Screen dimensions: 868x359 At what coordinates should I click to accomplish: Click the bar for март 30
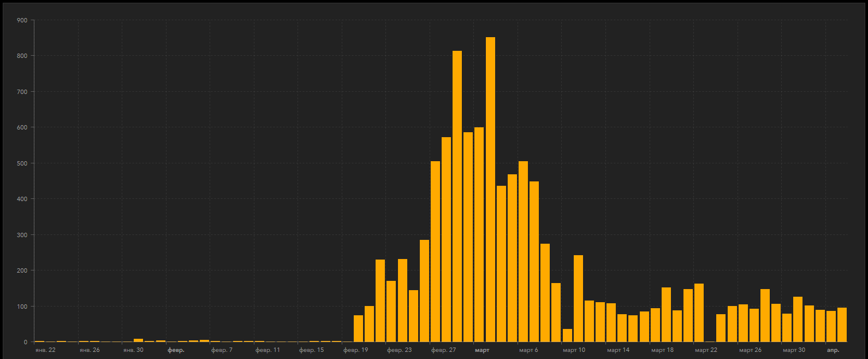coord(787,328)
